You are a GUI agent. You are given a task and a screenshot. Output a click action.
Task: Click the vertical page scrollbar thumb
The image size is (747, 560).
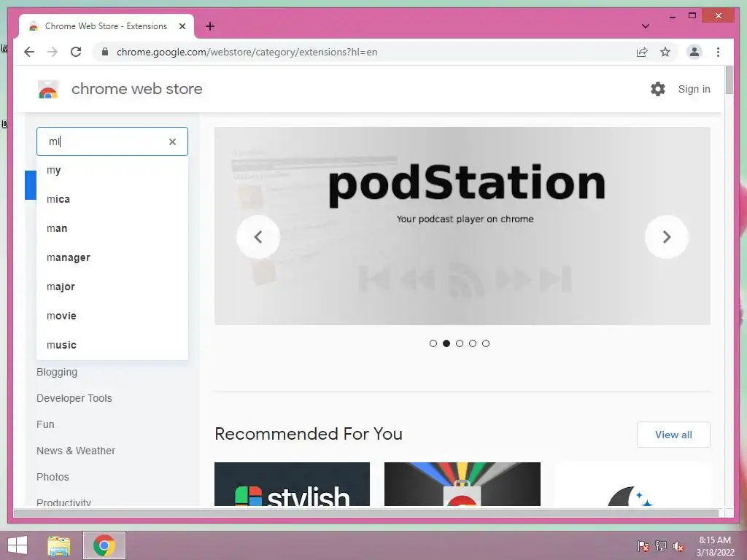(729, 80)
